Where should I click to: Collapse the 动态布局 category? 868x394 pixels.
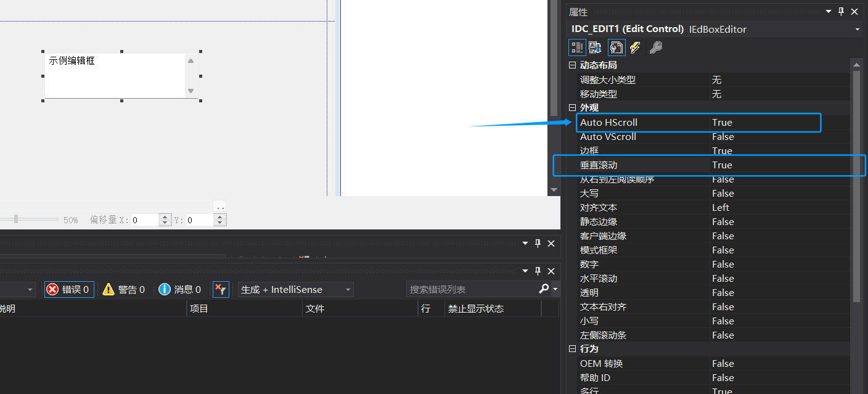[x=572, y=65]
